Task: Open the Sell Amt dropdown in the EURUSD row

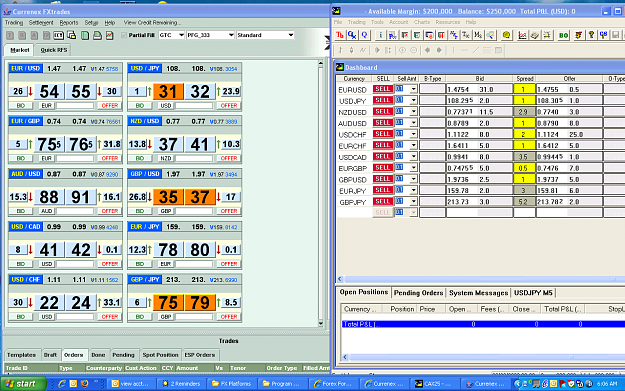Action: tap(413, 89)
